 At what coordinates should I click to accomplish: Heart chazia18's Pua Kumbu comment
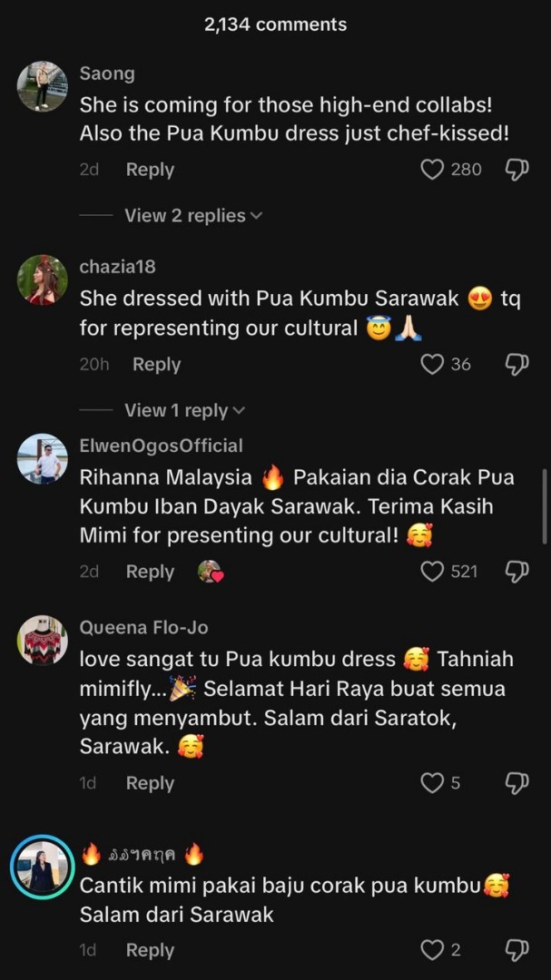(x=432, y=365)
